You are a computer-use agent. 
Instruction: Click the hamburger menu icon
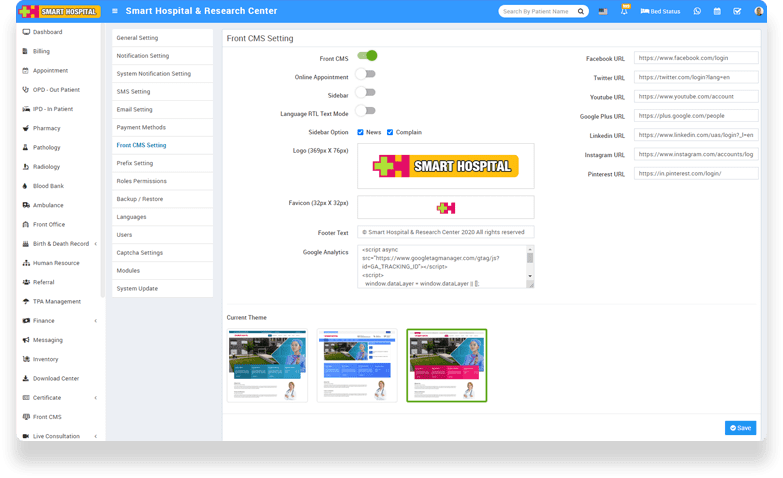(x=115, y=11)
